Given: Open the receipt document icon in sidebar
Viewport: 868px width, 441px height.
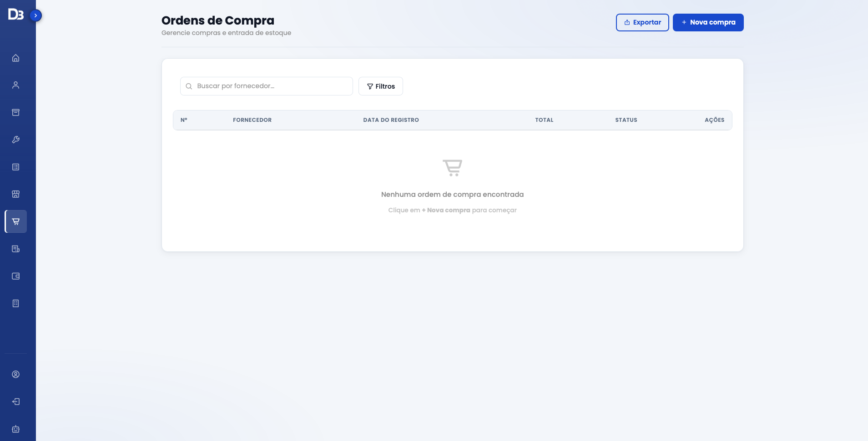Looking at the screenshot, I should 15,249.
